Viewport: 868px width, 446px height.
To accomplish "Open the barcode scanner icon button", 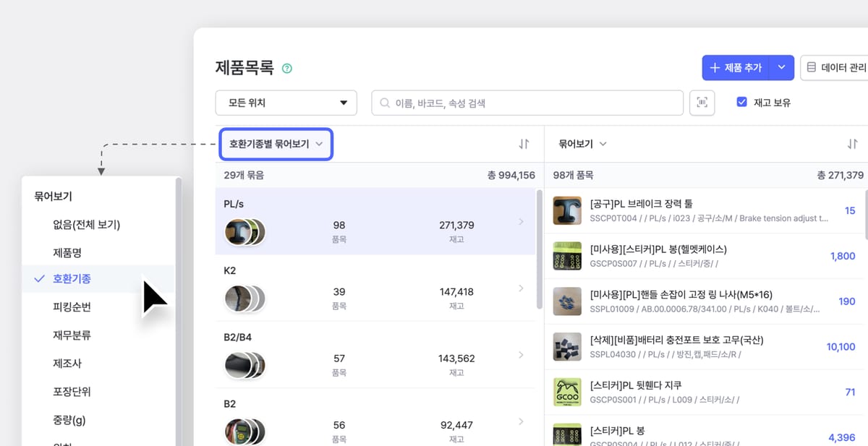I will (x=702, y=103).
